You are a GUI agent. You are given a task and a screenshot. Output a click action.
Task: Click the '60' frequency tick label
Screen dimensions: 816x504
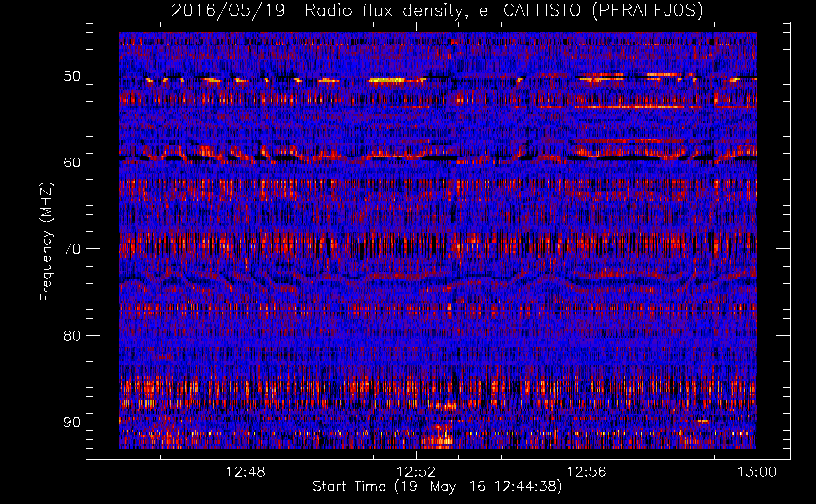point(72,162)
